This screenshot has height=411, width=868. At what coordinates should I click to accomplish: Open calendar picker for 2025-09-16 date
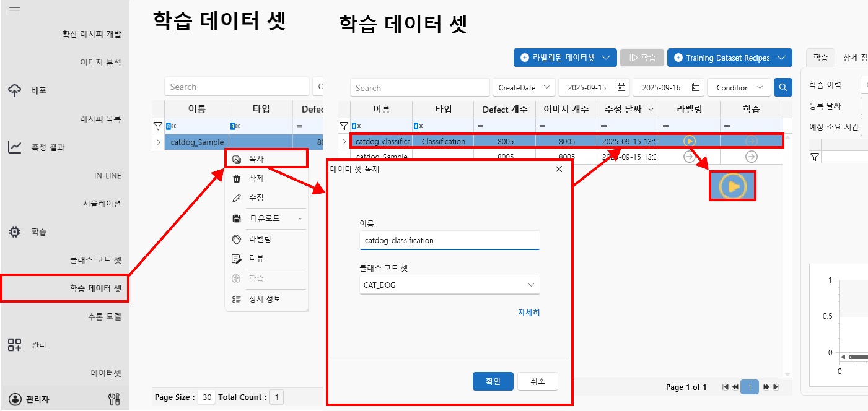click(x=695, y=87)
